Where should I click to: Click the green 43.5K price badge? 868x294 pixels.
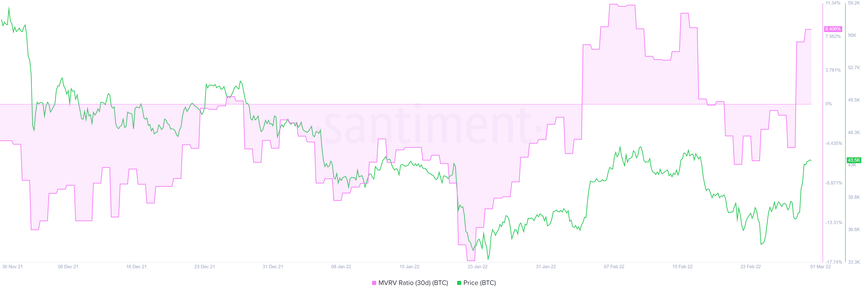854,160
